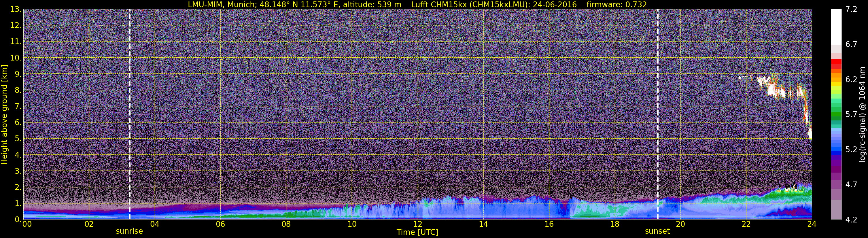Click the time axis tick '02'
Screen dimensions: 868x238
pyautogui.click(x=89, y=224)
